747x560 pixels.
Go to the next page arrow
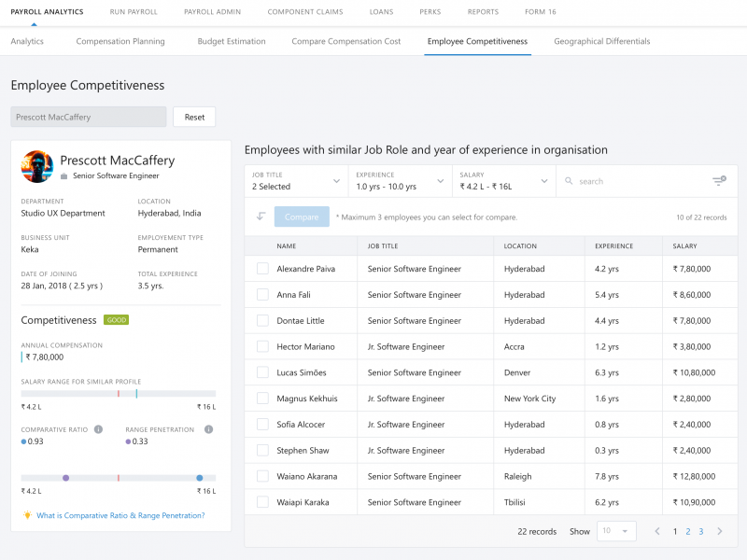(x=719, y=531)
